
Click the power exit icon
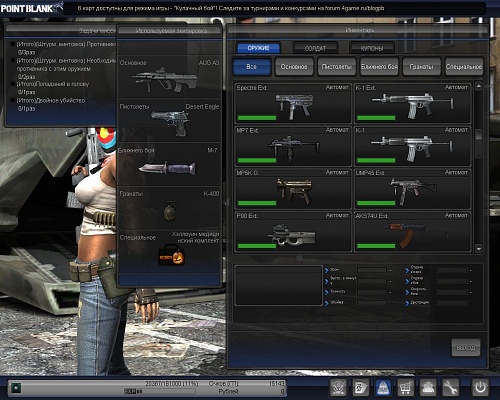[x=480, y=387]
